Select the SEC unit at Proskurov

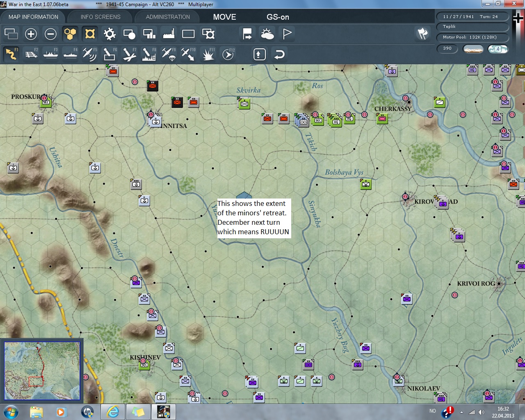pyautogui.click(x=46, y=102)
